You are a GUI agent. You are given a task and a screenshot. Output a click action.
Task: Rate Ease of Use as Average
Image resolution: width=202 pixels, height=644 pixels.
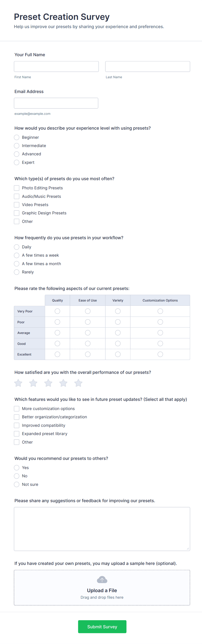point(88,333)
